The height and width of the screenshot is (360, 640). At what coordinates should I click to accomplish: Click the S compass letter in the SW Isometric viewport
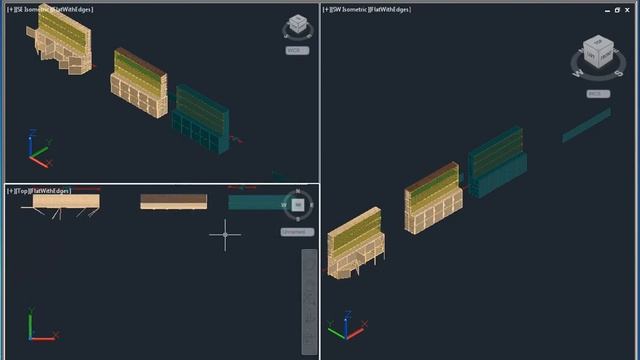(x=619, y=73)
